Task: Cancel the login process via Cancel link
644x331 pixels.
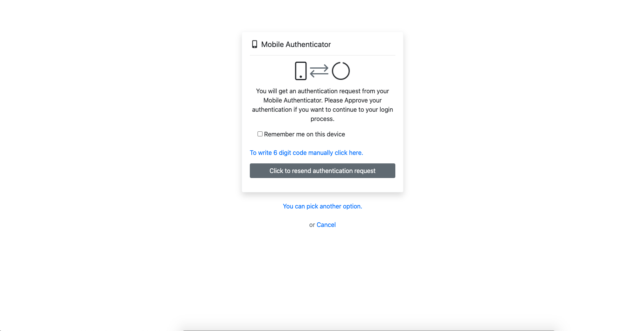Action: (x=326, y=225)
